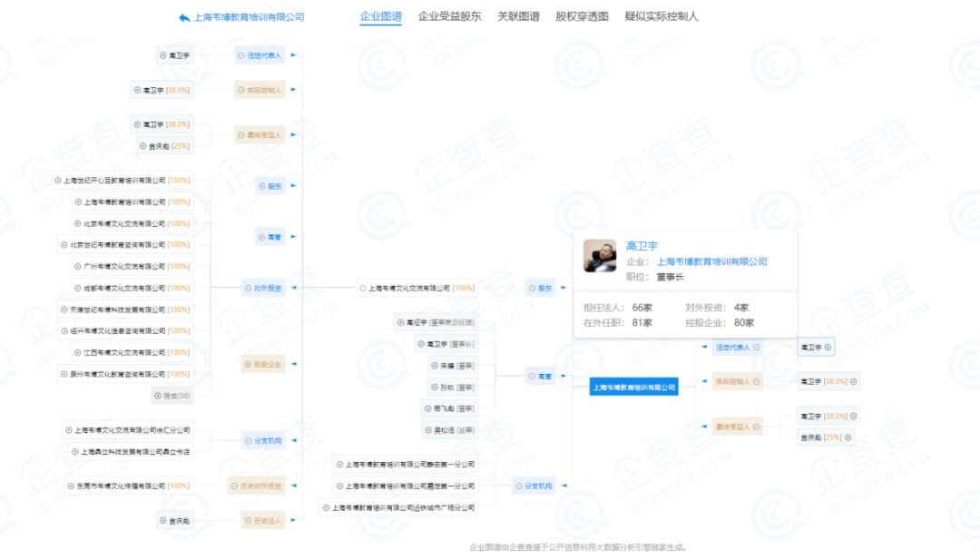Open the 疑似实际控制人 tab

point(661,16)
